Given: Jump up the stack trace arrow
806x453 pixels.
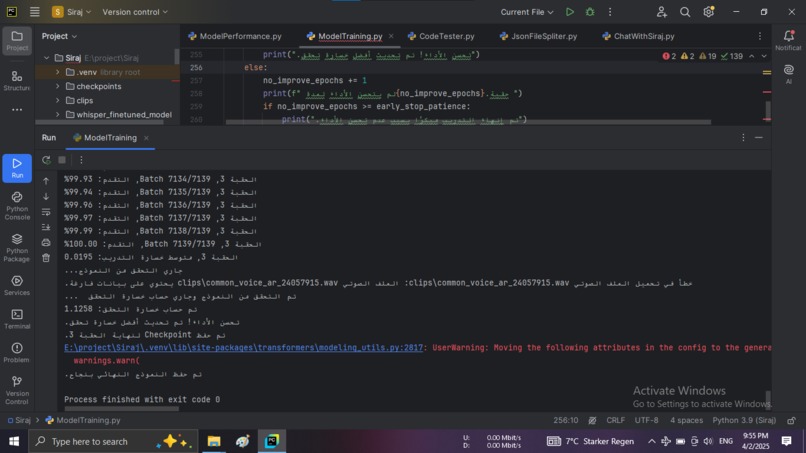Looking at the screenshot, I should coord(46,181).
